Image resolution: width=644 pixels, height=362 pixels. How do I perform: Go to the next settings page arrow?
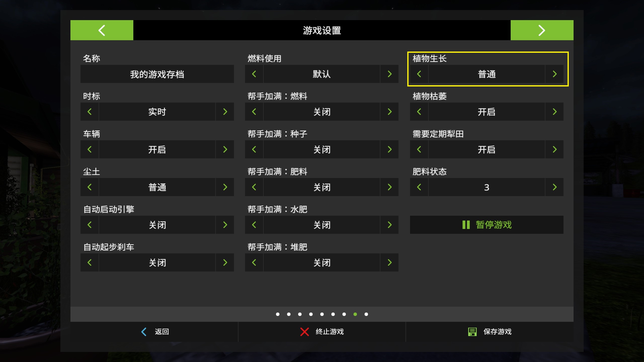pyautogui.click(x=542, y=30)
